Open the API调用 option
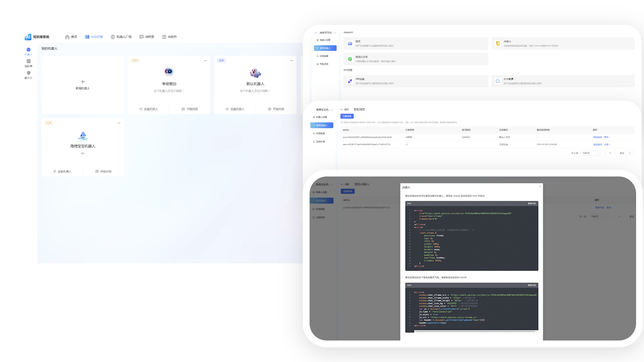The height and width of the screenshot is (362, 644). pyautogui.click(x=416, y=81)
